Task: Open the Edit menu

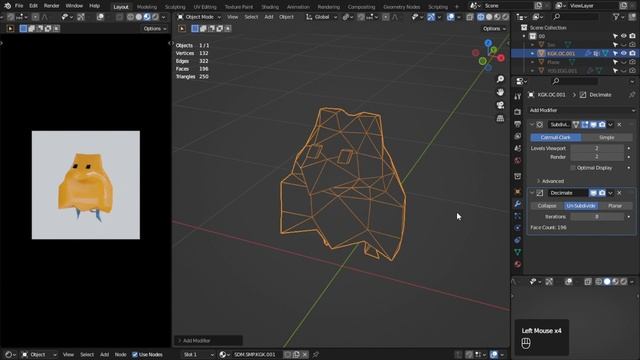Action: [33, 6]
